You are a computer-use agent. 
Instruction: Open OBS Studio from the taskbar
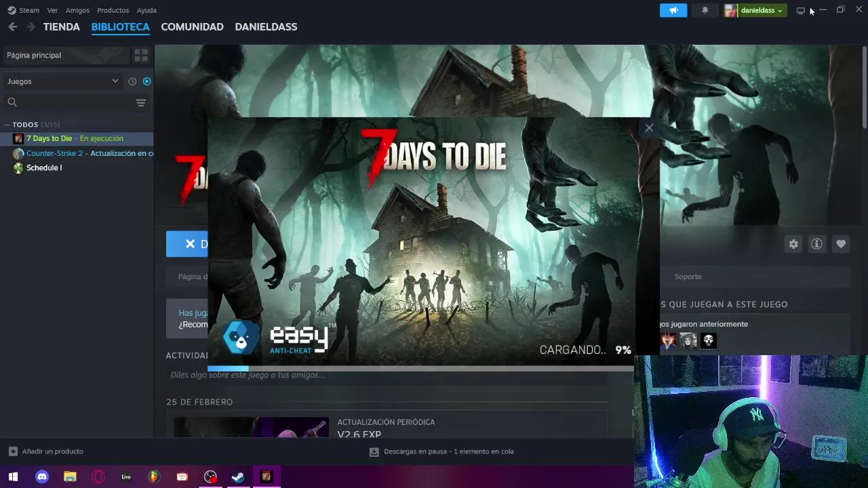(210, 476)
